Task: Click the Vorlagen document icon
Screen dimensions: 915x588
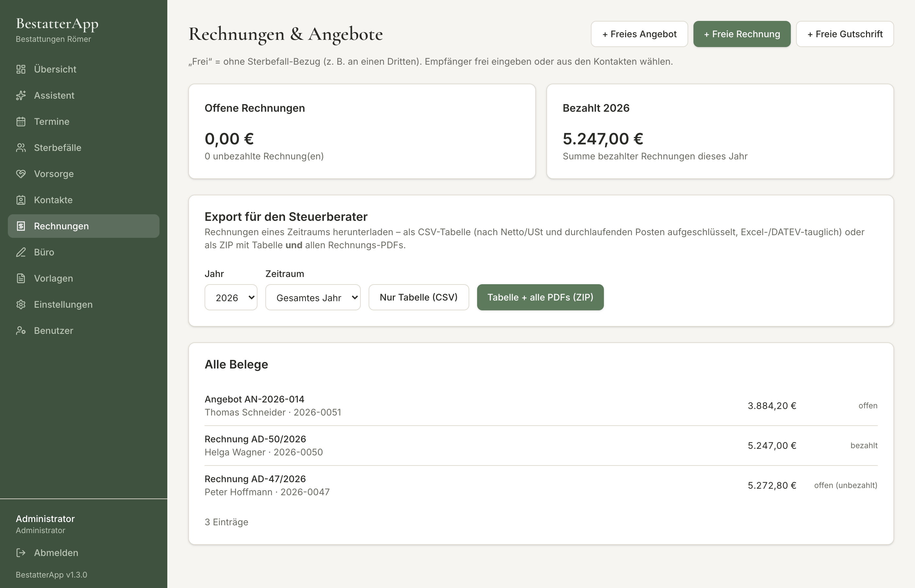Action: coord(21,278)
